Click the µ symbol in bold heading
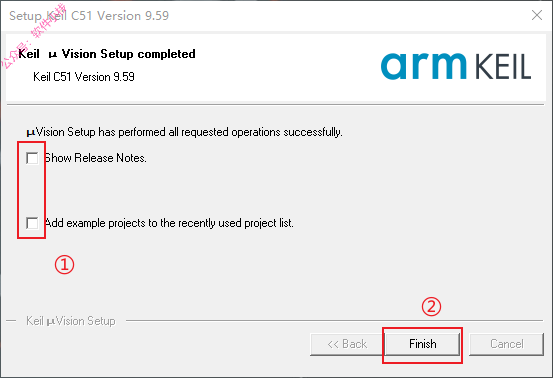Viewport: 553px width, 378px height. click(x=53, y=55)
